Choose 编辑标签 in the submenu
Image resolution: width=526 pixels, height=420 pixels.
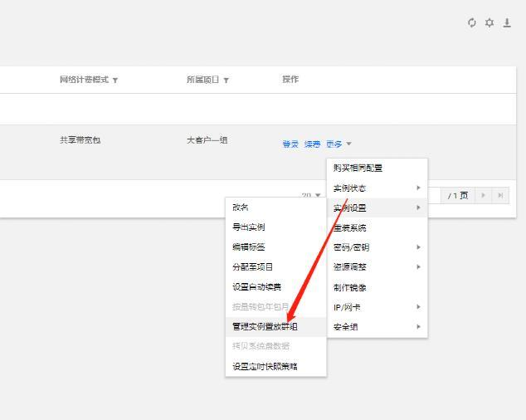(x=275, y=247)
